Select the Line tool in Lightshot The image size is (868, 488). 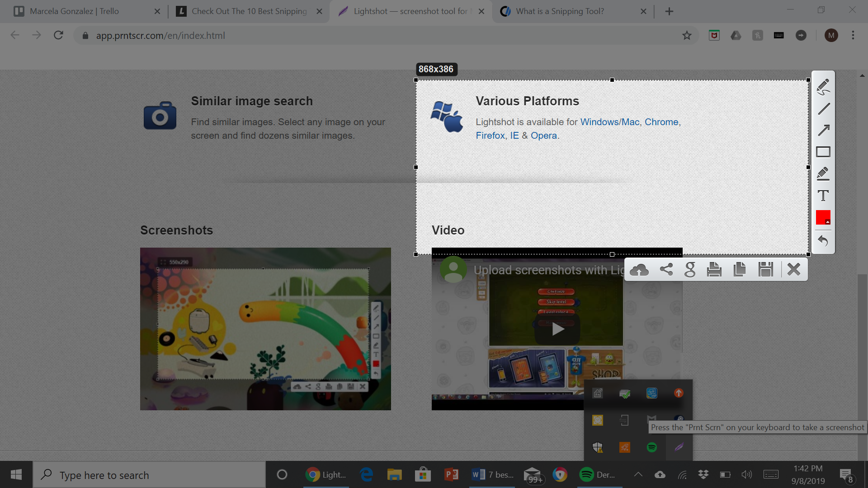point(823,108)
